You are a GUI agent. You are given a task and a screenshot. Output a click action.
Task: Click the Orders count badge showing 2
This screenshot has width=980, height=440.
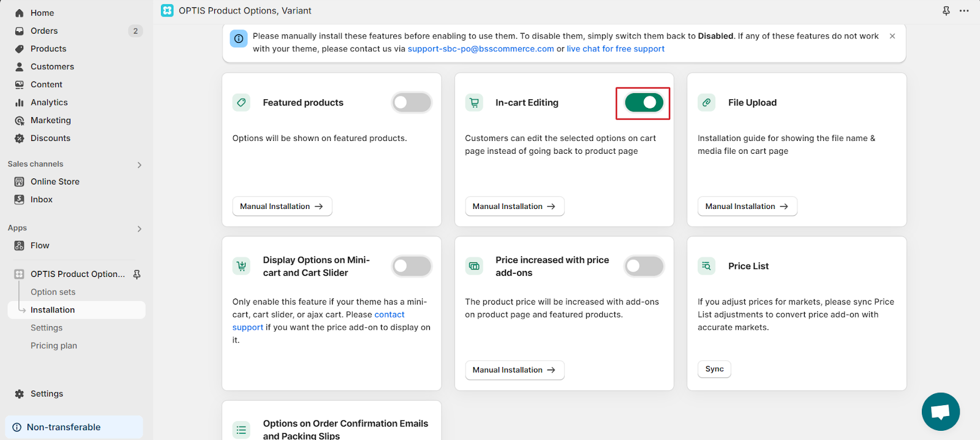coord(135,31)
